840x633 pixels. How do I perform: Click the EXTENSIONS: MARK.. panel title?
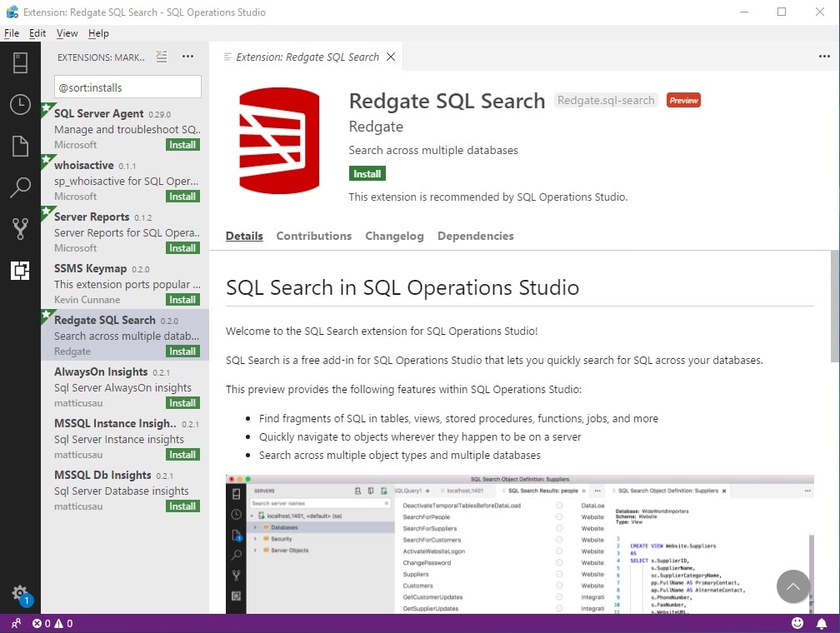tap(101, 57)
